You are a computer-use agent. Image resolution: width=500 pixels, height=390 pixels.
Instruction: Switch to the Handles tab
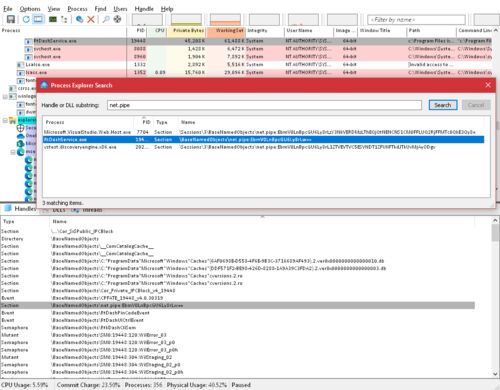(x=20, y=209)
